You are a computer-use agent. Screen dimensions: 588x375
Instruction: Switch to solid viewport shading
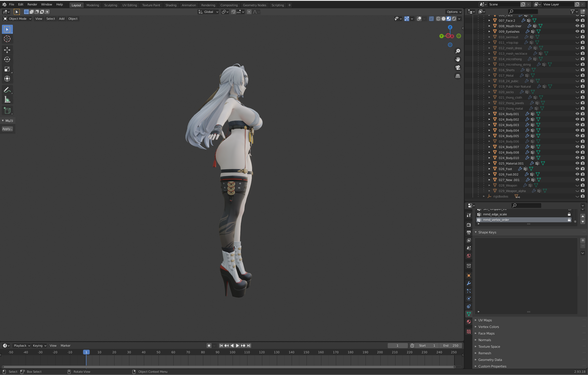tap(444, 19)
